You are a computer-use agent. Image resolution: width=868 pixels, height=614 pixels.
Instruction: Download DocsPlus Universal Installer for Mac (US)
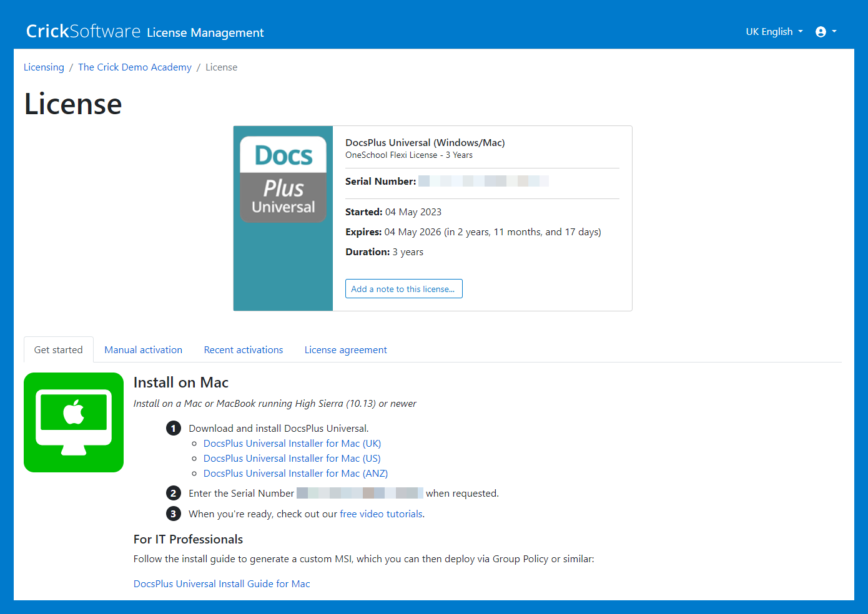(x=292, y=459)
